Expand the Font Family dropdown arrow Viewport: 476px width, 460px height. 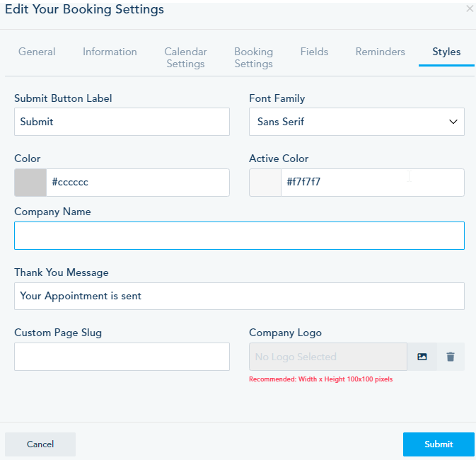pyautogui.click(x=453, y=122)
